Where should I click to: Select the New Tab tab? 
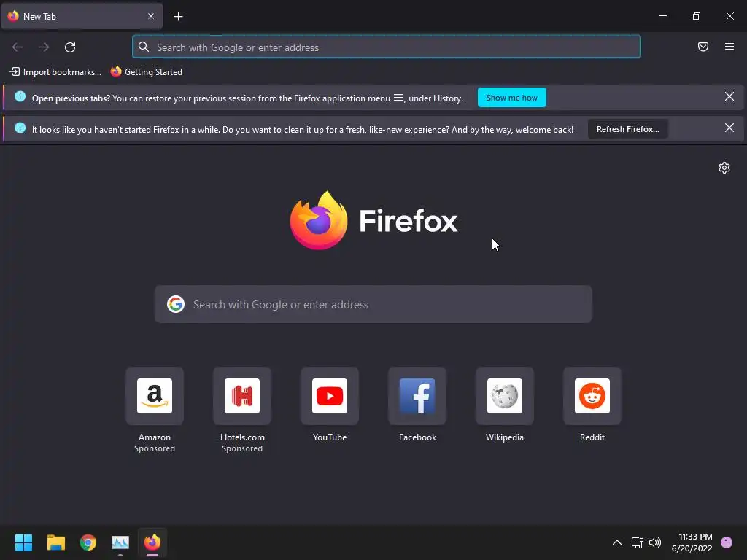tap(82, 17)
